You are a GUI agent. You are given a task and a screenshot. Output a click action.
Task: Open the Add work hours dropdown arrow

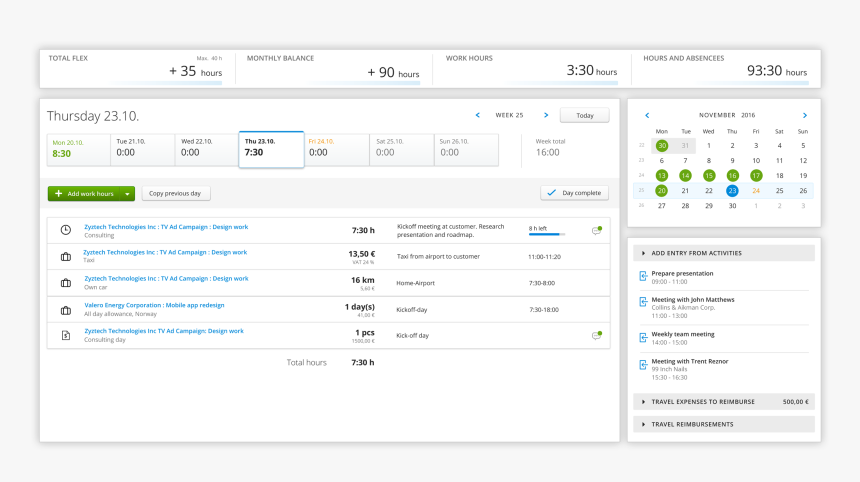[x=128, y=193]
